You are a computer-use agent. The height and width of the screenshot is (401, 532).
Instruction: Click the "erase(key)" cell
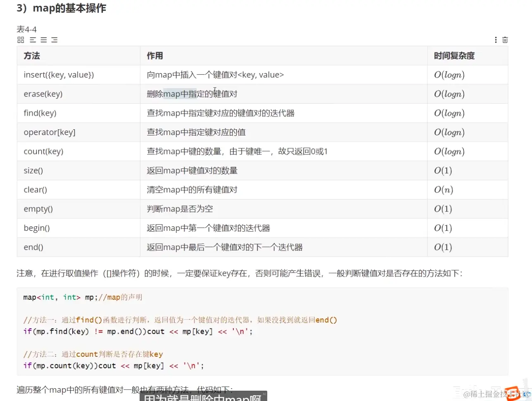(x=78, y=94)
